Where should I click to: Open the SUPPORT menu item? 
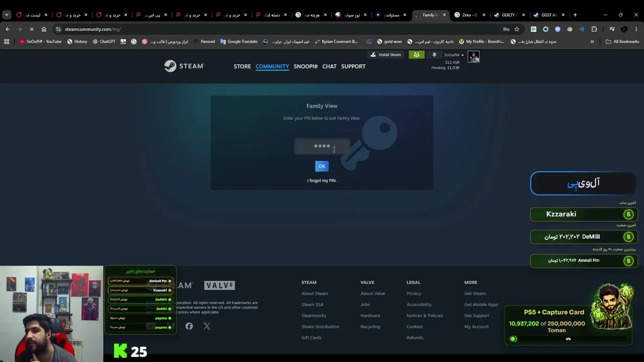353,66
